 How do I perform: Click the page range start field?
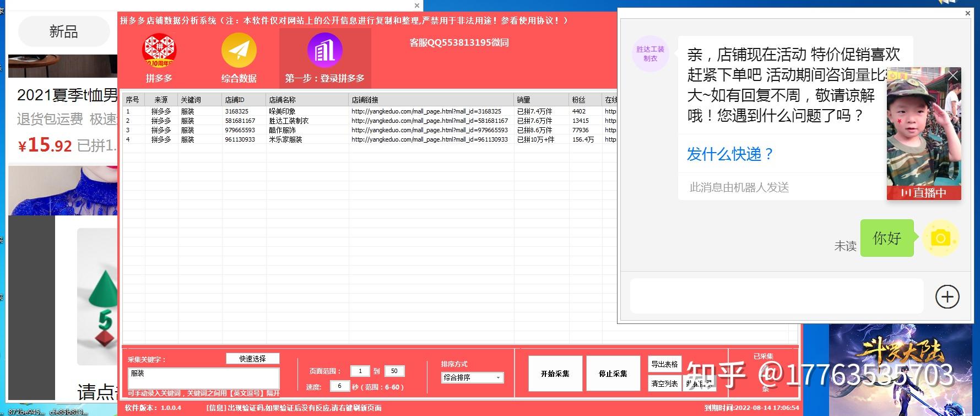(360, 371)
